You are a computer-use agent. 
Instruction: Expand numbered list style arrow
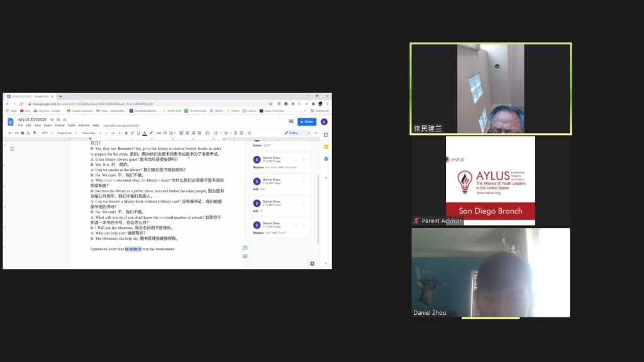coord(221,133)
